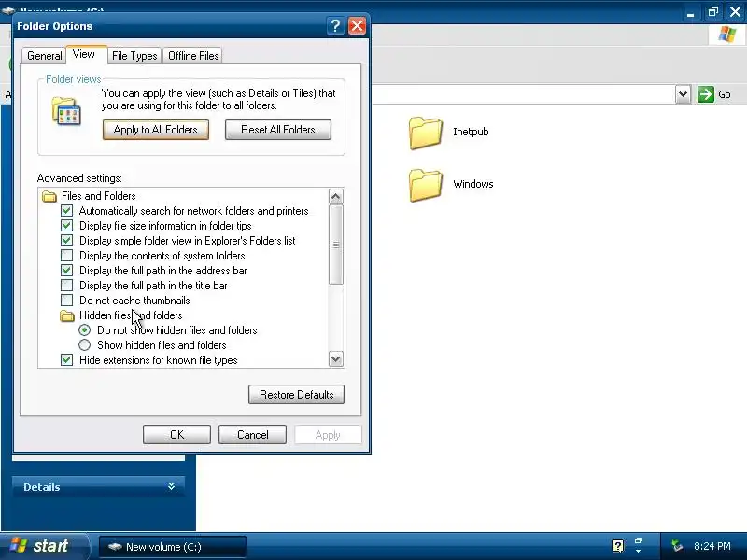Open the Start menu
Screen dimensions: 747x560
[44, 546]
